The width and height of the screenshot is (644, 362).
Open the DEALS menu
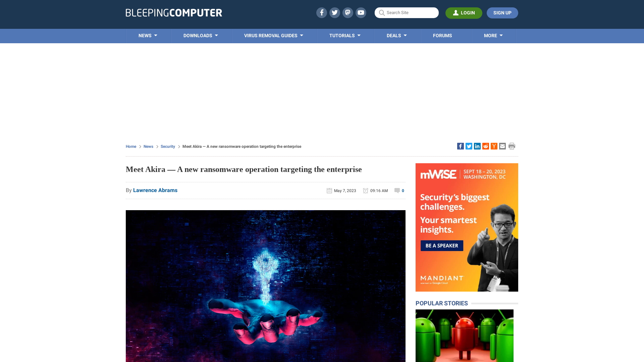pos(396,36)
